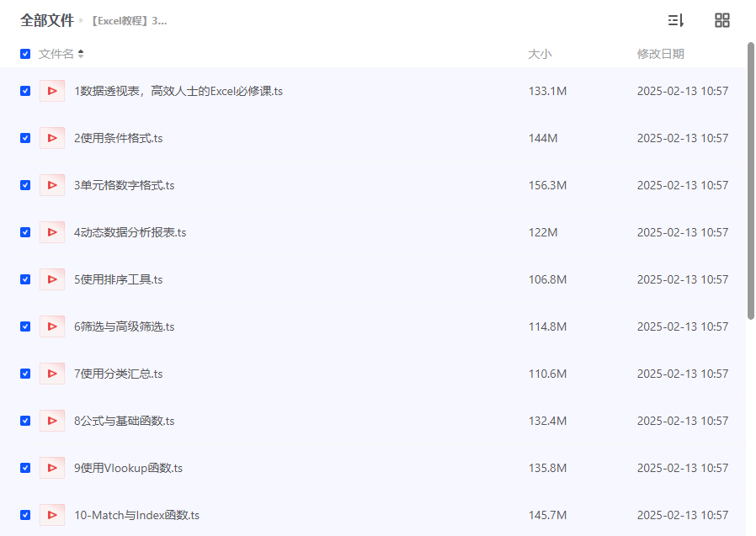Sort by 文件名 using the arrow toggle

pos(81,54)
